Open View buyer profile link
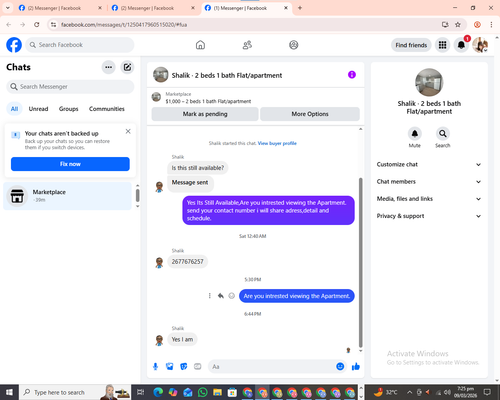The width and height of the screenshot is (500, 400). pyautogui.click(x=277, y=143)
